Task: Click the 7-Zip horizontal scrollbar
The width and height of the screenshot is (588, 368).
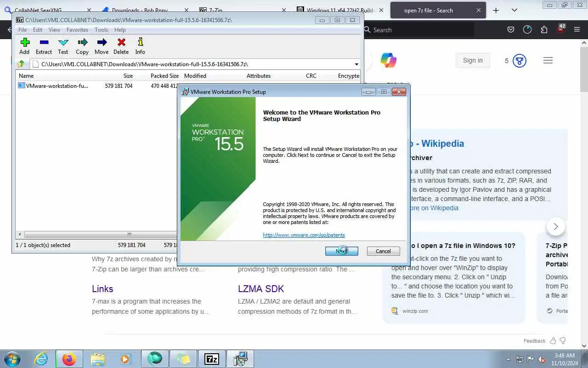Action: tap(130, 234)
